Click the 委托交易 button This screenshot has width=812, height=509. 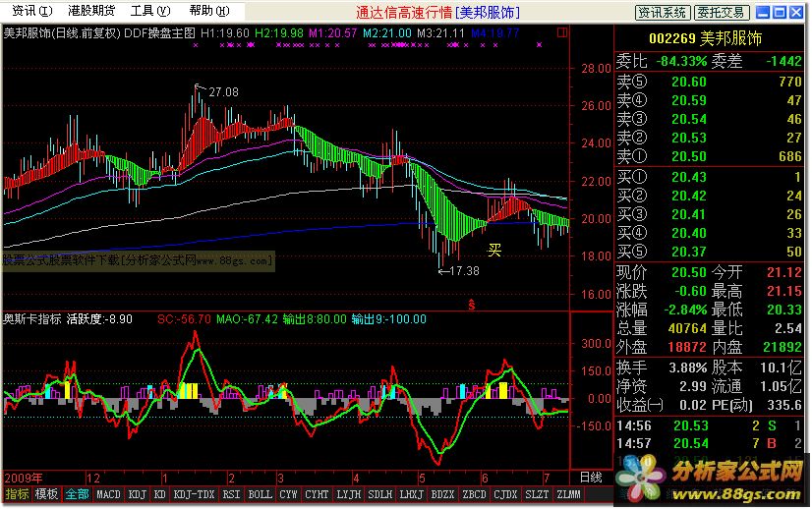pyautogui.click(x=721, y=13)
